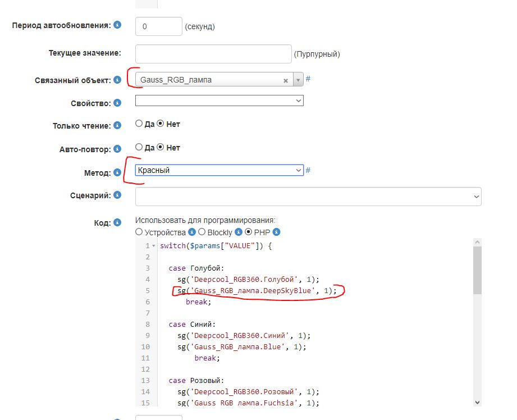Follow # link next to Метод
The image size is (517, 420).
click(x=308, y=170)
